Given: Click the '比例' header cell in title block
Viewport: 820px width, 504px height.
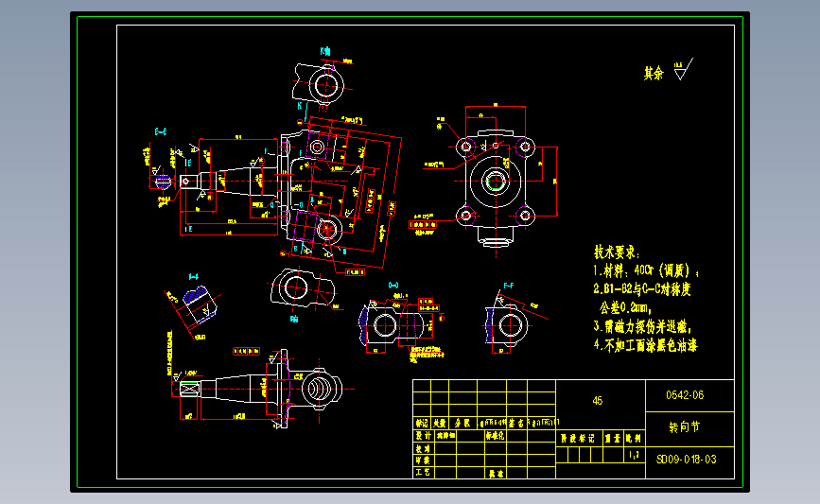Looking at the screenshot, I should [x=634, y=438].
